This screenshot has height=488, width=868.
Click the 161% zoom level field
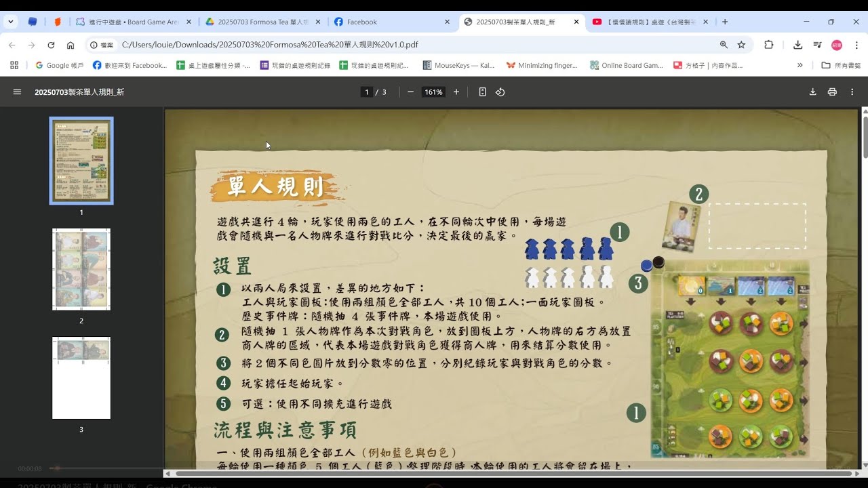(x=433, y=92)
